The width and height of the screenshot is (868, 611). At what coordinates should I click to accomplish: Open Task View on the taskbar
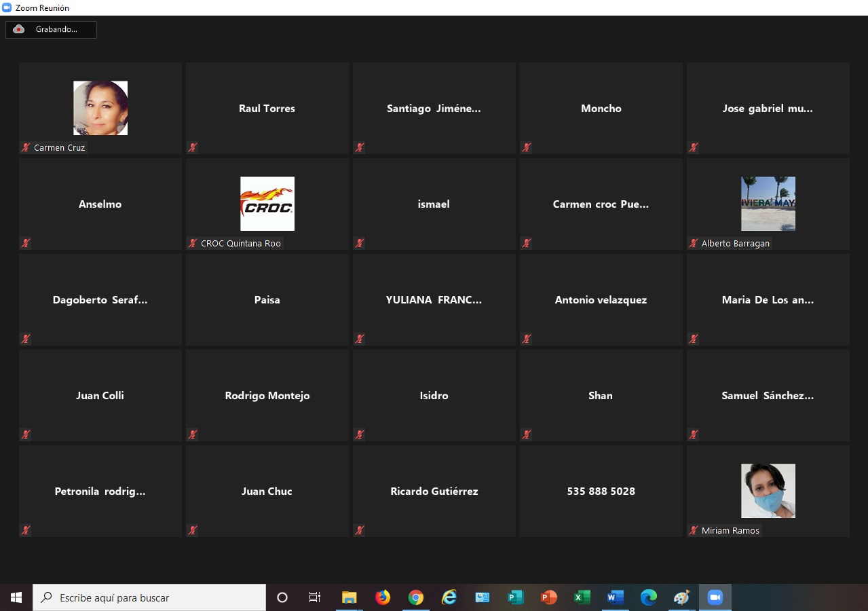click(315, 597)
